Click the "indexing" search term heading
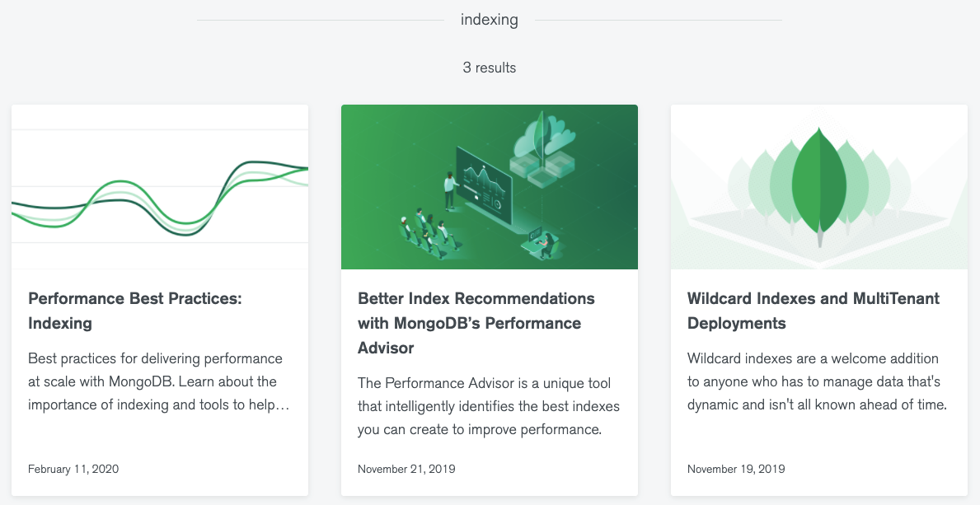The image size is (980, 505). [x=490, y=20]
